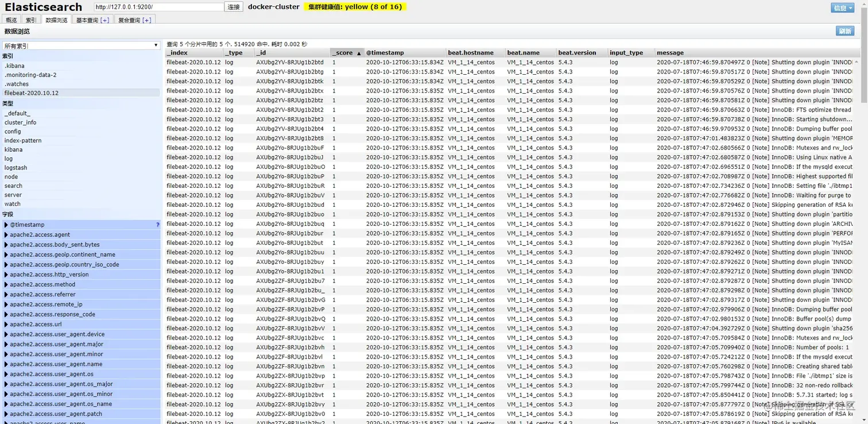The image size is (868, 424).
Task: Click the Elasticsearch title heading
Action: (44, 7)
